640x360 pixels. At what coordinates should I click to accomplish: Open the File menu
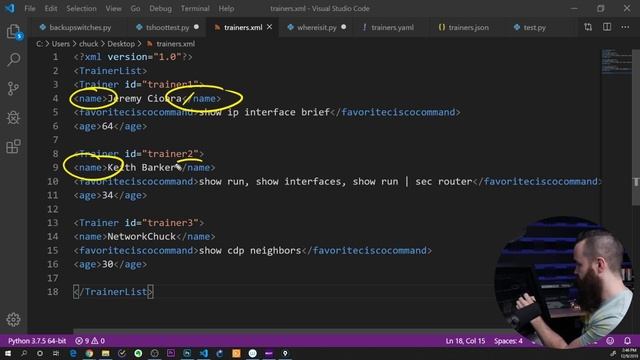30,8
